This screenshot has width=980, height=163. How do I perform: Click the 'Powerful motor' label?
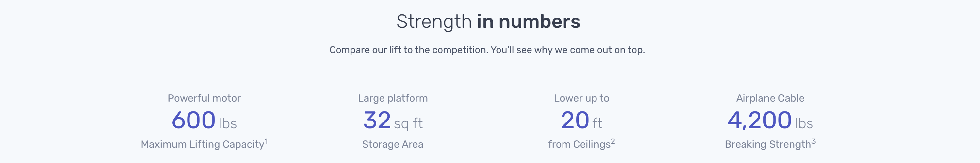coord(204,98)
